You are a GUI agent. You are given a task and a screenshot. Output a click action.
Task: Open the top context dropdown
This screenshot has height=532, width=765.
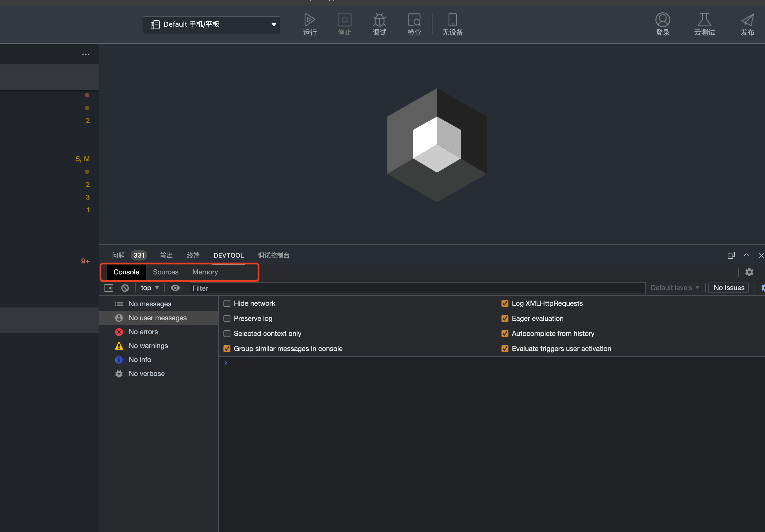click(149, 288)
